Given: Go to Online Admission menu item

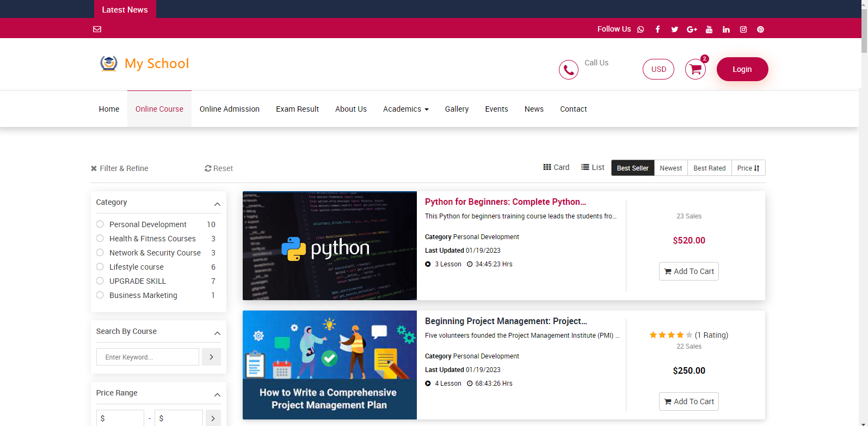Looking at the screenshot, I should click(x=229, y=109).
